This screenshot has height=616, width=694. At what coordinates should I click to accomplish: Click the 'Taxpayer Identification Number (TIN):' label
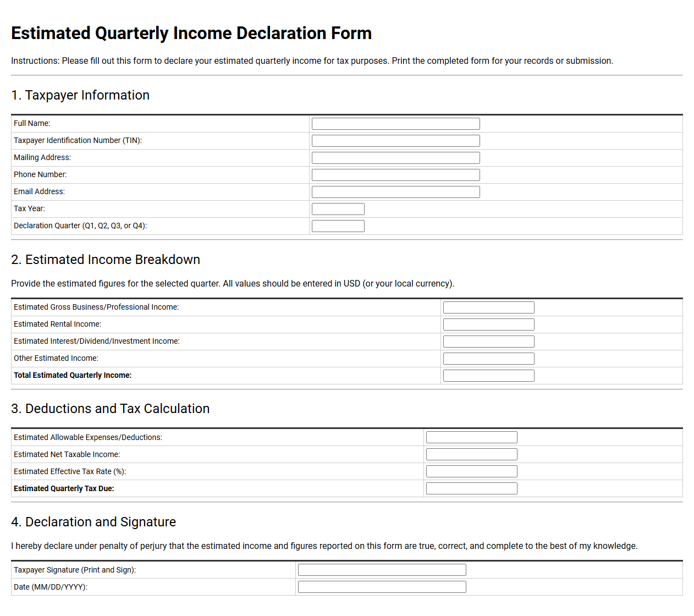click(x=78, y=140)
